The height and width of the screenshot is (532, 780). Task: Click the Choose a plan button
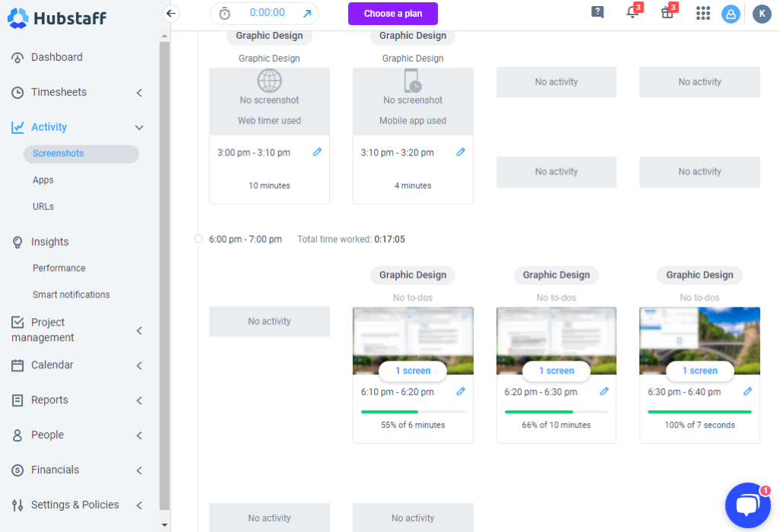(392, 14)
